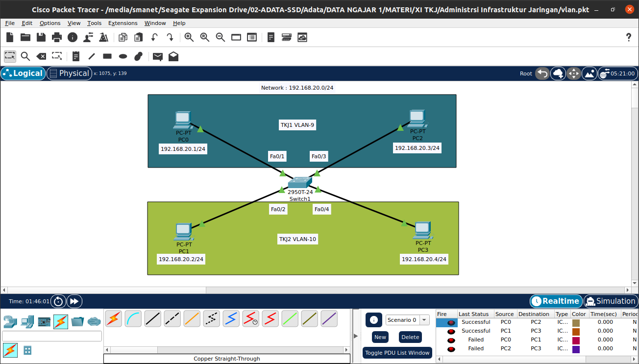This screenshot has height=364, width=639.
Task: Choose the Select tool
Action: (x=10, y=56)
